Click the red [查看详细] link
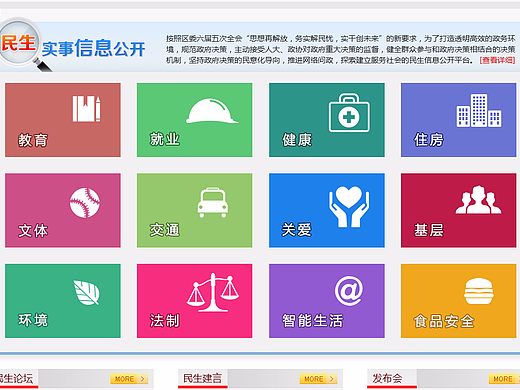The height and width of the screenshot is (390, 520). coord(497,60)
